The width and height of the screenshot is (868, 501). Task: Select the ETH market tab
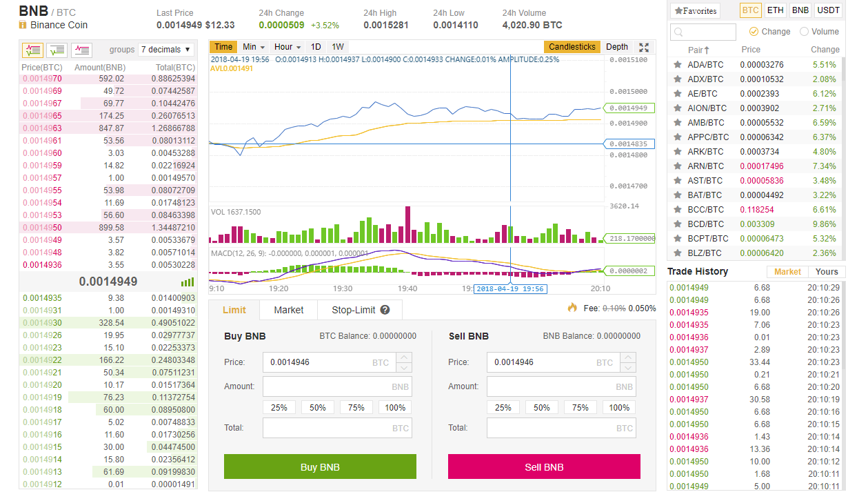(775, 10)
